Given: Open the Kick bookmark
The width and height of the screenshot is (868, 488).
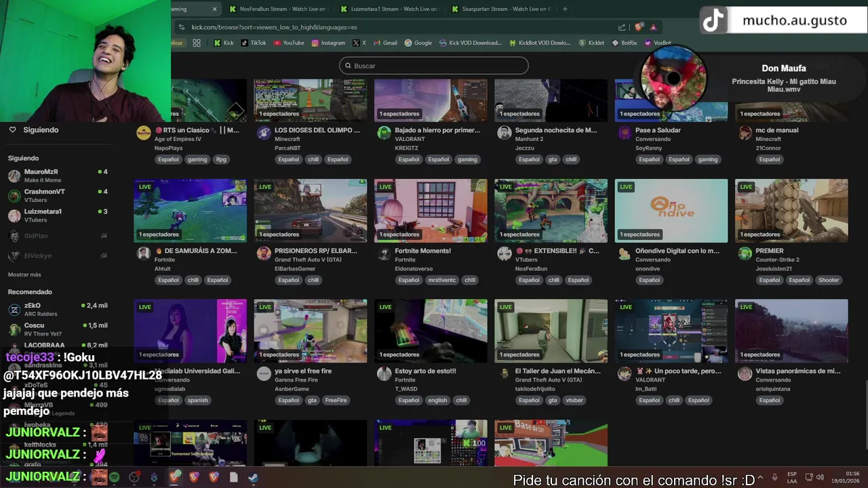Looking at the screenshot, I should [x=224, y=43].
